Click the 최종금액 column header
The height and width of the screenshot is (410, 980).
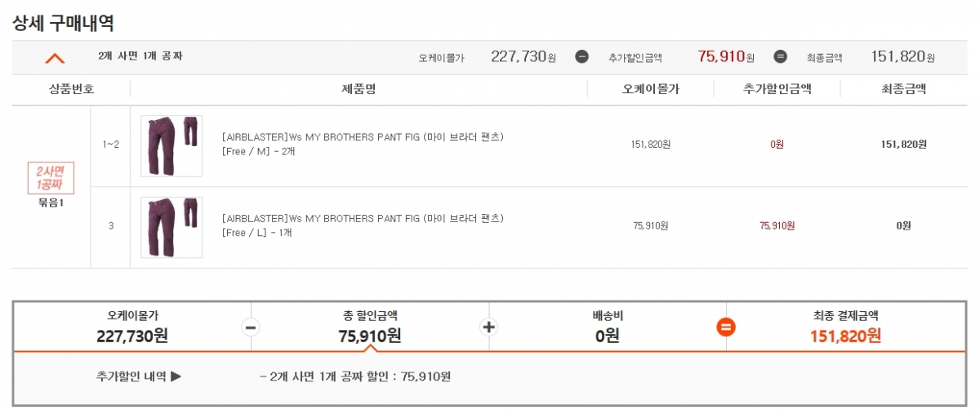point(903,89)
